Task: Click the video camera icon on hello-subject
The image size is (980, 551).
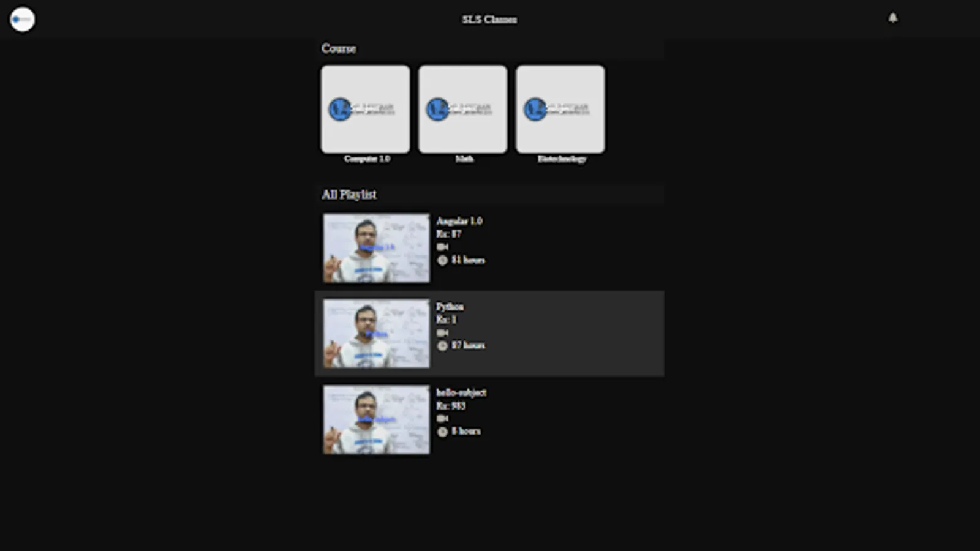Action: tap(442, 419)
